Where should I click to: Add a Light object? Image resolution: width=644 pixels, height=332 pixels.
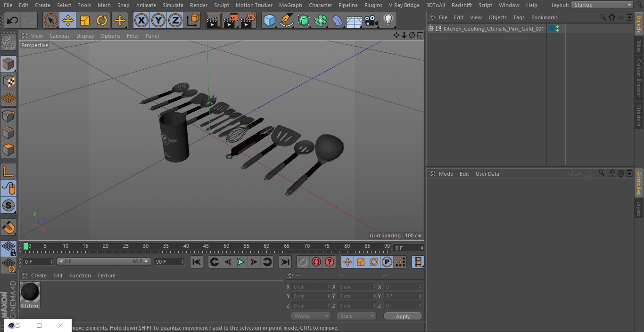click(x=388, y=20)
